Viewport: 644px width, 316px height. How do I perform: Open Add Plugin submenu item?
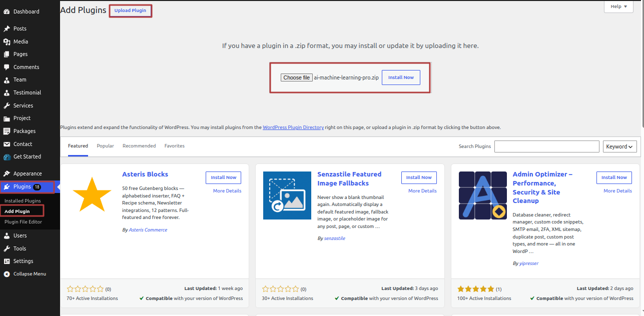(17, 211)
